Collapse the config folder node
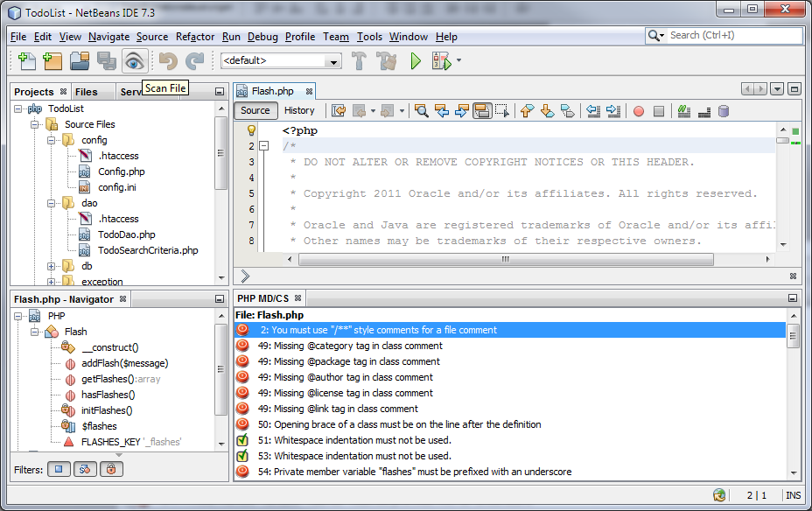Image resolution: width=812 pixels, height=511 pixels. (52, 140)
